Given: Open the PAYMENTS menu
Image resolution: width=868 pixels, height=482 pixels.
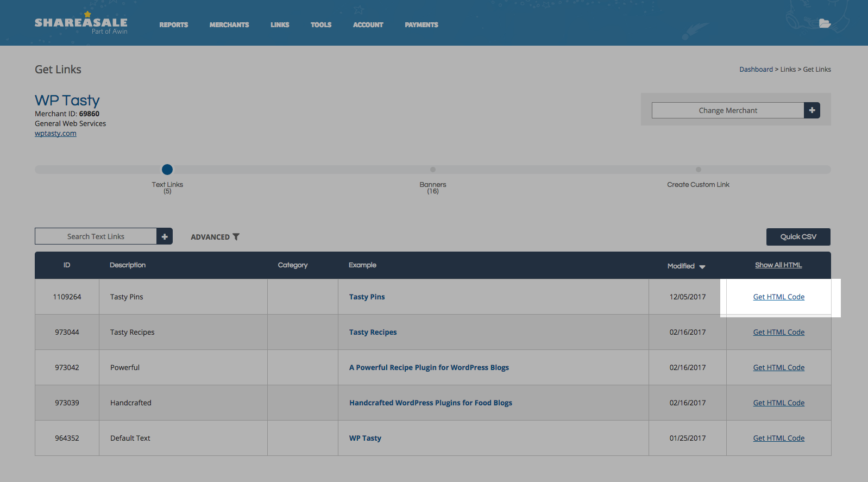Looking at the screenshot, I should tap(422, 25).
